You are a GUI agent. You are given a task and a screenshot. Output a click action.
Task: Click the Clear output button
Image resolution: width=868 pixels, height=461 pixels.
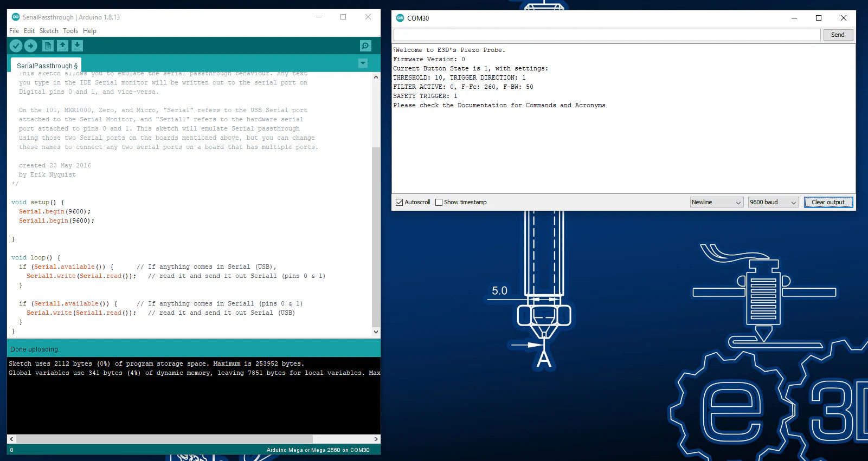[x=828, y=202]
